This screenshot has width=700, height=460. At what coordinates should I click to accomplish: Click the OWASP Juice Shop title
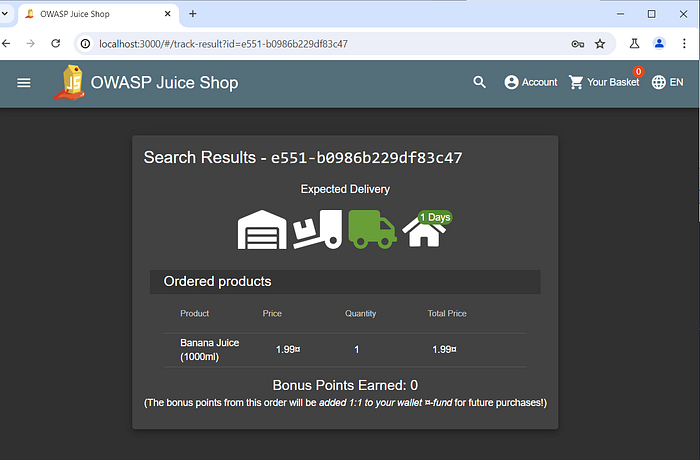pyautogui.click(x=164, y=83)
